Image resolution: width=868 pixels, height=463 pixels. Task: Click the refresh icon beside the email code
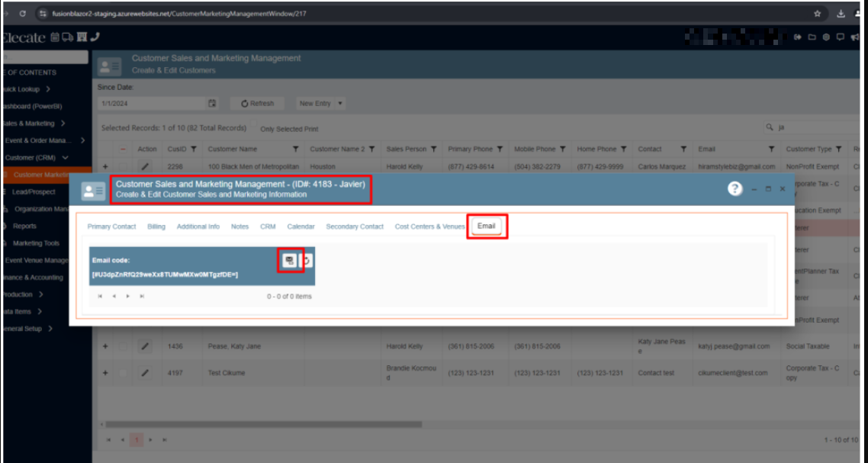[x=306, y=260]
